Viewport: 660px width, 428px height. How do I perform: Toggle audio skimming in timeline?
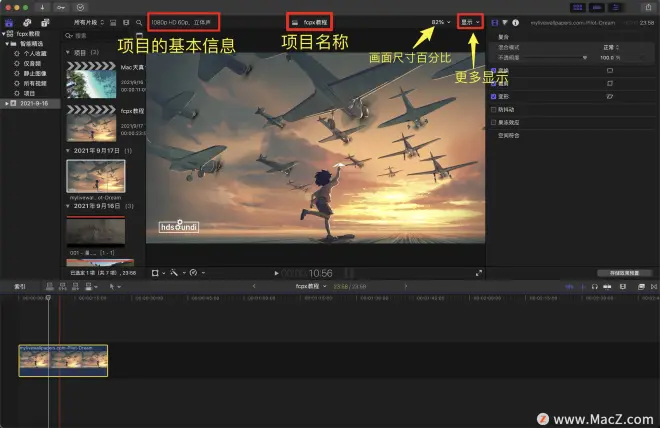pos(569,287)
